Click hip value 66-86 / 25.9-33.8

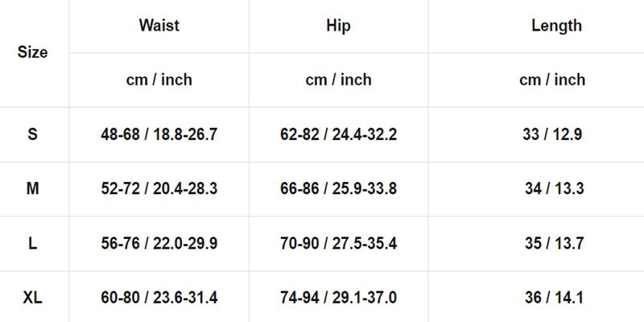[338, 189]
